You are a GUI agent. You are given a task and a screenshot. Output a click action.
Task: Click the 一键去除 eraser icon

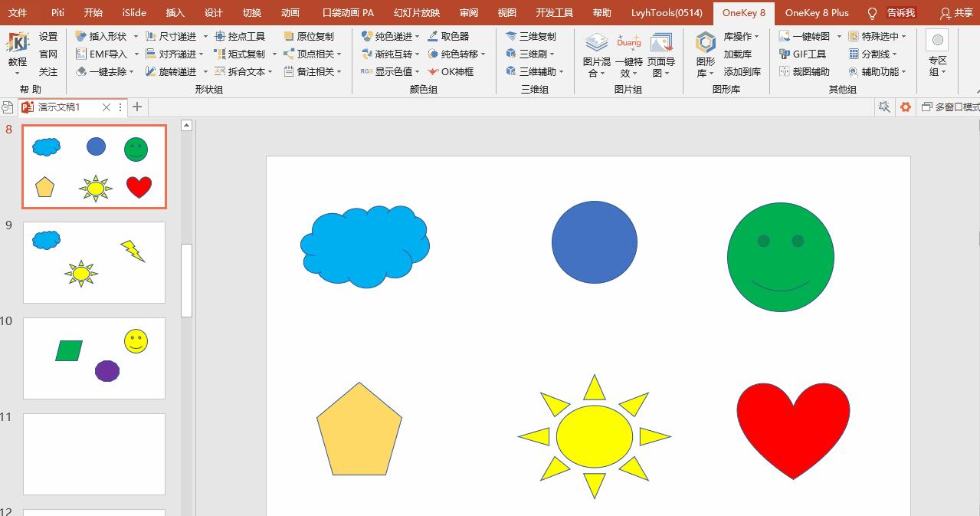(x=81, y=71)
